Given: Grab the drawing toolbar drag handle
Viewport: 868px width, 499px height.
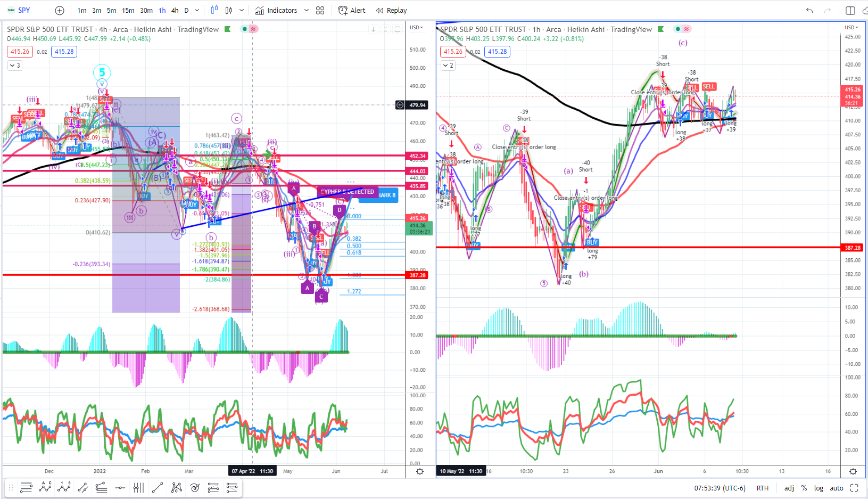Looking at the screenshot, I should click(11, 487).
